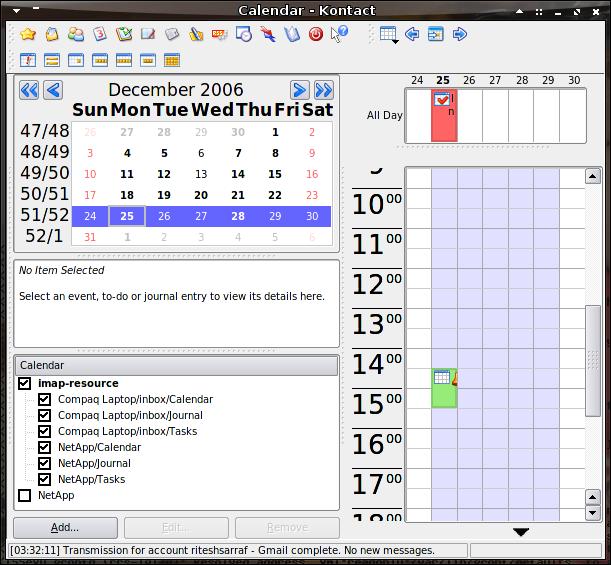
Task: Click the agenda vertical scrollbar thumb
Action: coord(593,361)
